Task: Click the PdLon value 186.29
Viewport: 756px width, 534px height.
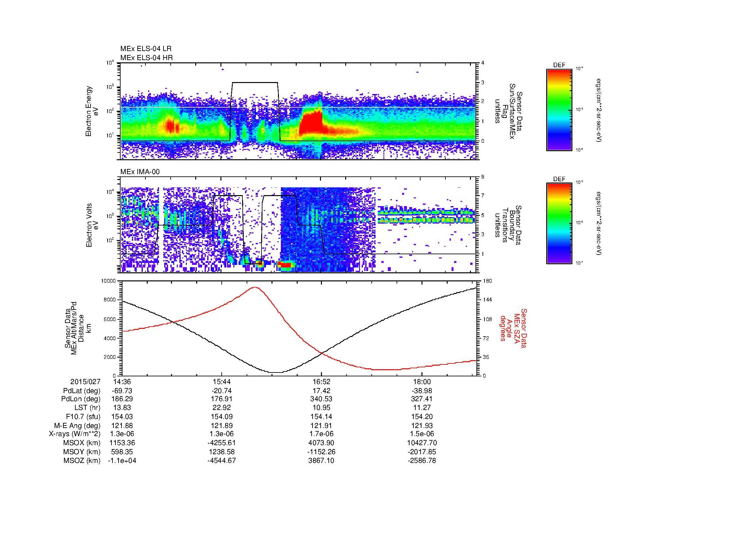Action: point(122,399)
